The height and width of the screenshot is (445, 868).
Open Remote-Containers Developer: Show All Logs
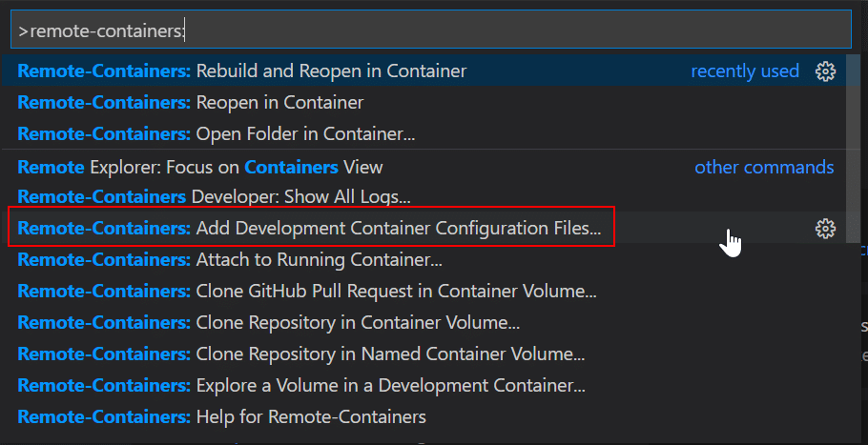[x=424, y=196]
